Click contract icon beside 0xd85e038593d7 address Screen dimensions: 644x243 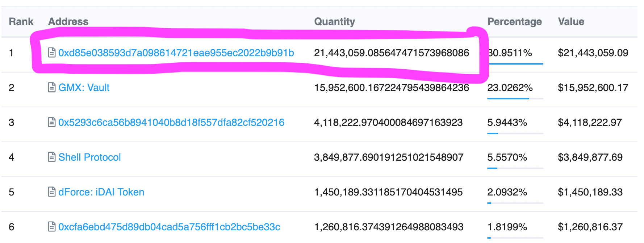[52, 53]
